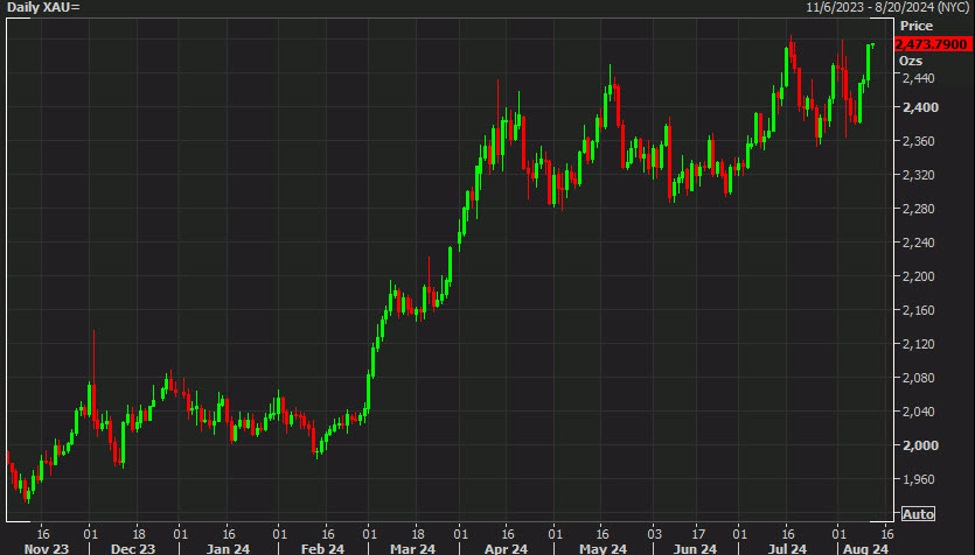975x555 pixels.
Task: Click the Jan 24 month label
Action: pos(228,549)
